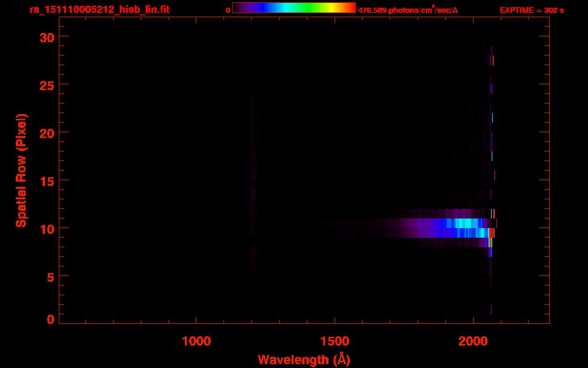Click the Spatial Row (Pixel) y-axis title
This screenshot has height=368, width=588.
click(21, 170)
